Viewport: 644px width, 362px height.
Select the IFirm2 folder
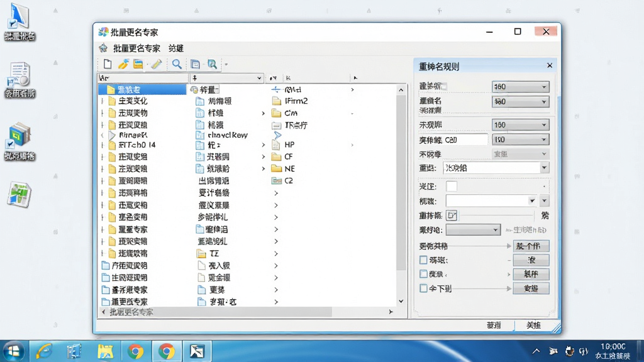point(290,101)
